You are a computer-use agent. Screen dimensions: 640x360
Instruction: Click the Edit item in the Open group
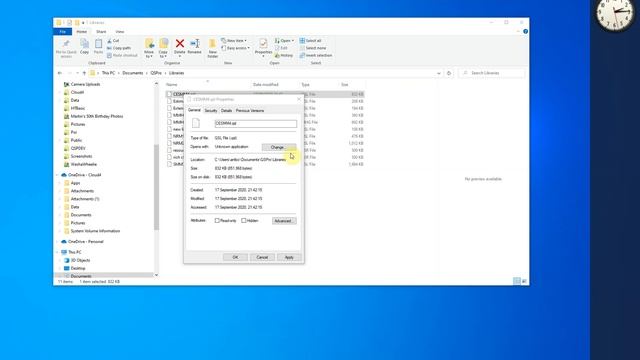click(x=282, y=48)
